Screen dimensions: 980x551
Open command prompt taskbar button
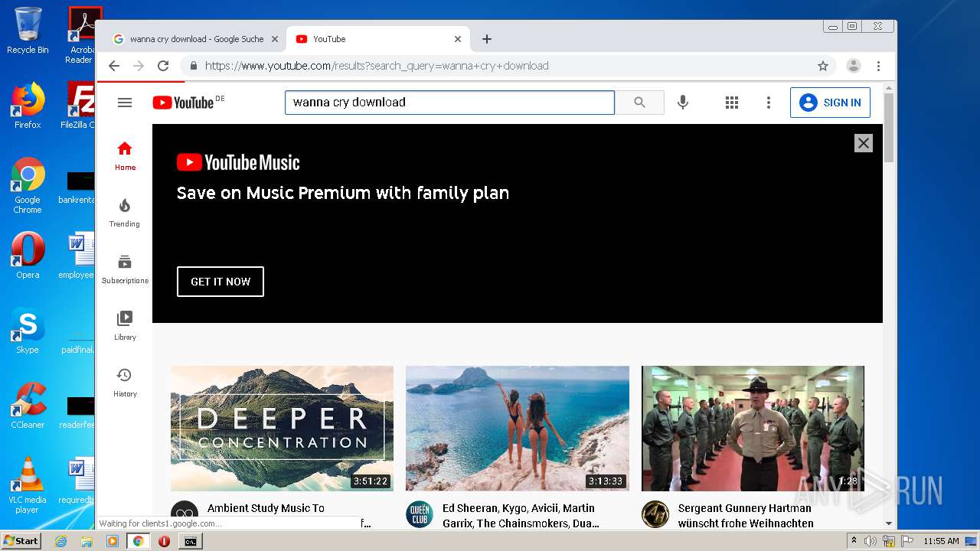(x=191, y=541)
